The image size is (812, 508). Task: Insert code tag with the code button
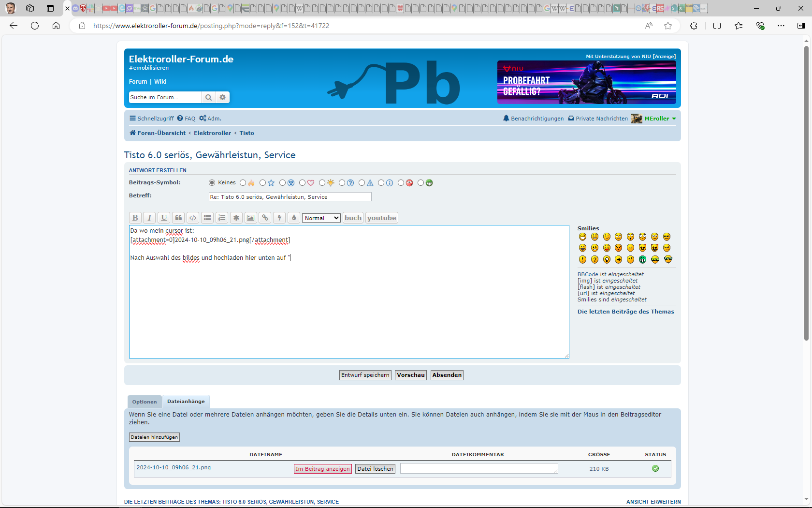tap(193, 218)
